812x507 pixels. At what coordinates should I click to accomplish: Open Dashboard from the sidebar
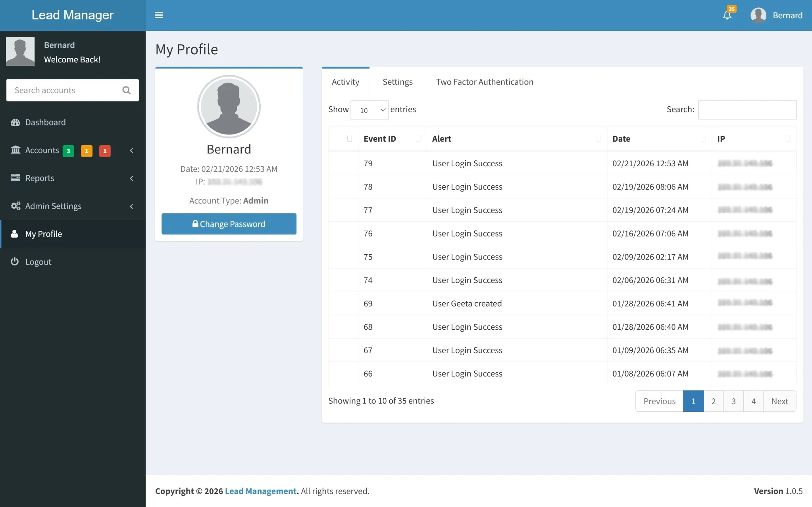click(45, 122)
